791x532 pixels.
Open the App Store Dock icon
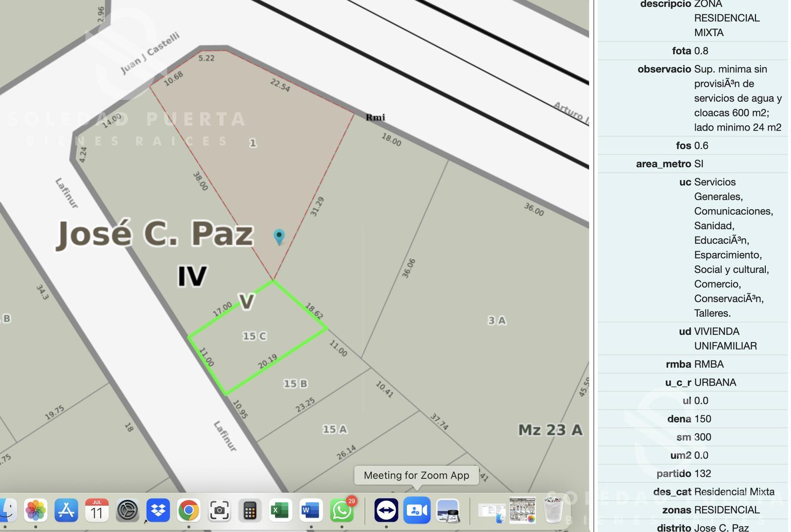66,510
